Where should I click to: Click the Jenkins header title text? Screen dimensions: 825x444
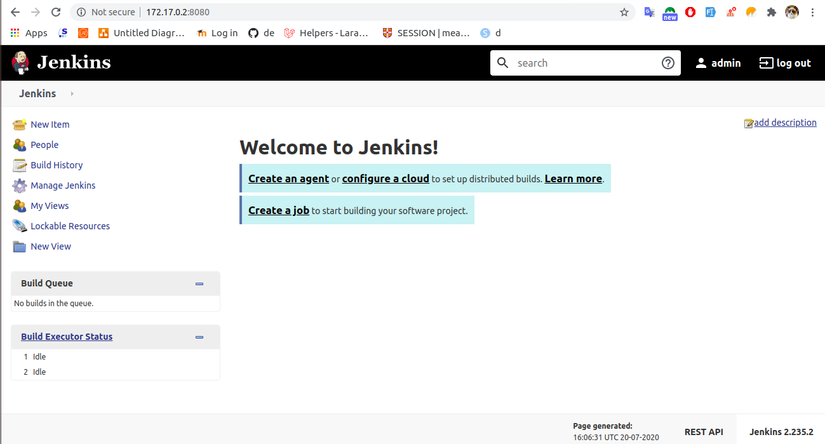coord(74,63)
